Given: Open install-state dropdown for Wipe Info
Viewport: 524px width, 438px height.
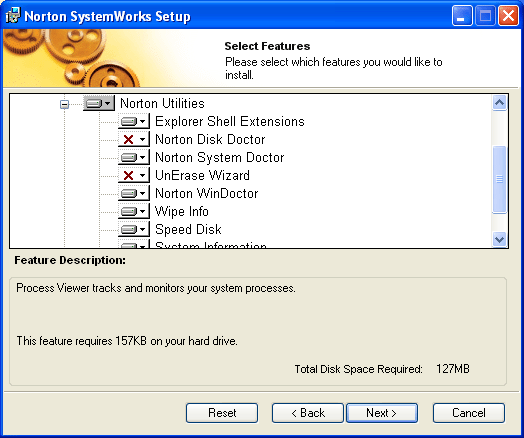Looking at the screenshot, I should (x=134, y=211).
